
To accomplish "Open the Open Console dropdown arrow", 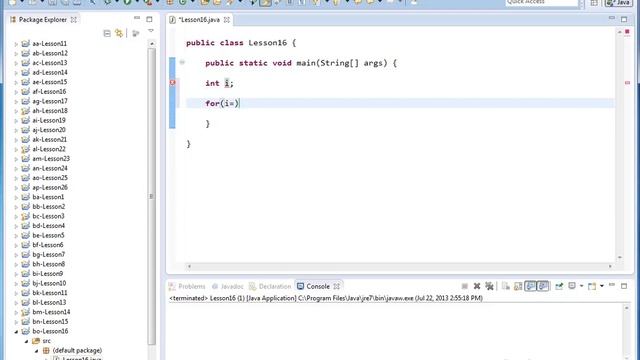I will coord(602,286).
